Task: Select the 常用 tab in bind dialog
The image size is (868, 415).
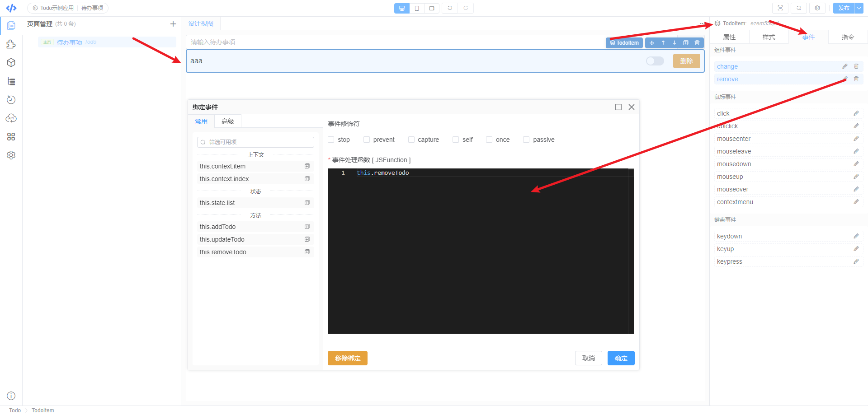Action: tap(201, 121)
